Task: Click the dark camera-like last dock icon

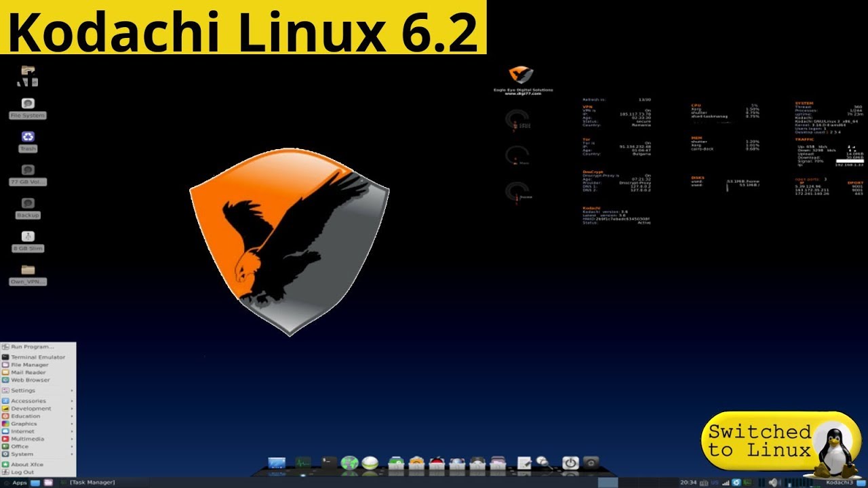Action: 591,463
